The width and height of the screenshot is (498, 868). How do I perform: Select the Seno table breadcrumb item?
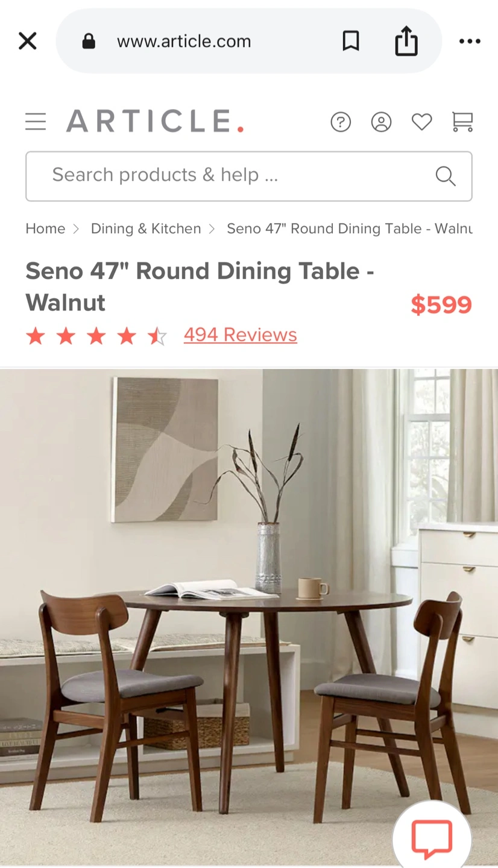pyautogui.click(x=350, y=228)
